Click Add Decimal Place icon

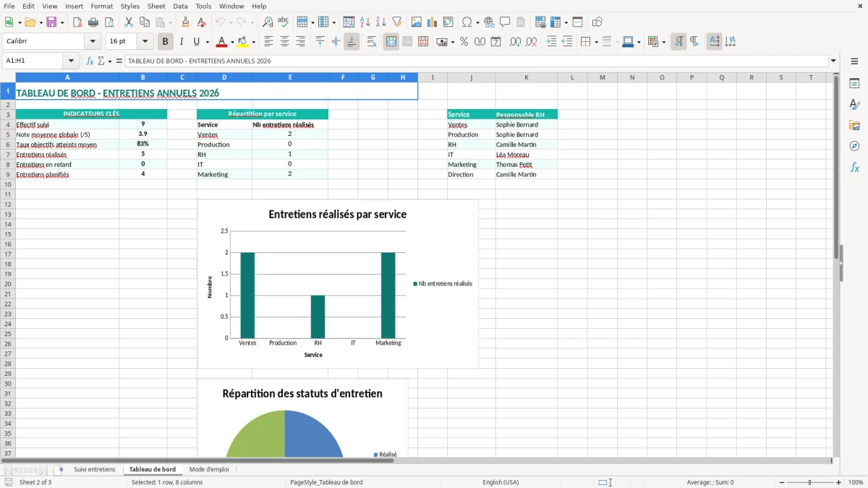(515, 42)
